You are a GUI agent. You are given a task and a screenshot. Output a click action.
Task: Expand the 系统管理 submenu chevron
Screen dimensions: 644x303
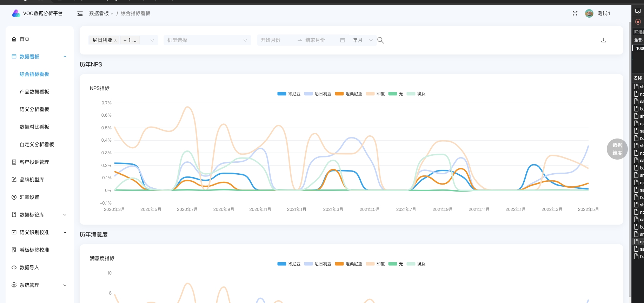pos(65,285)
